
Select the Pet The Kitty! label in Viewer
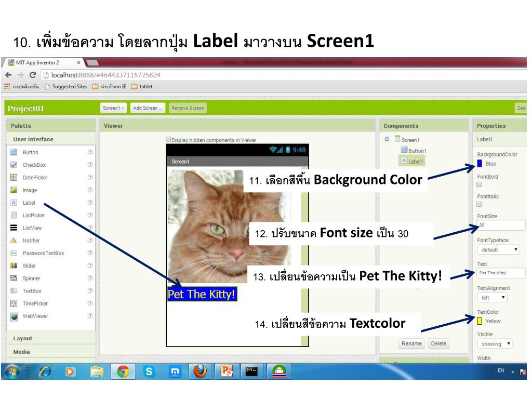pyautogui.click(x=202, y=294)
